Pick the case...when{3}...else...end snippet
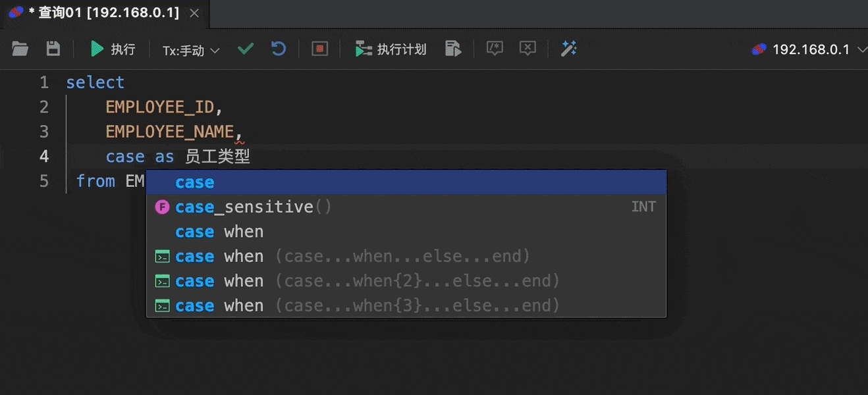868x395 pixels. coord(406,305)
